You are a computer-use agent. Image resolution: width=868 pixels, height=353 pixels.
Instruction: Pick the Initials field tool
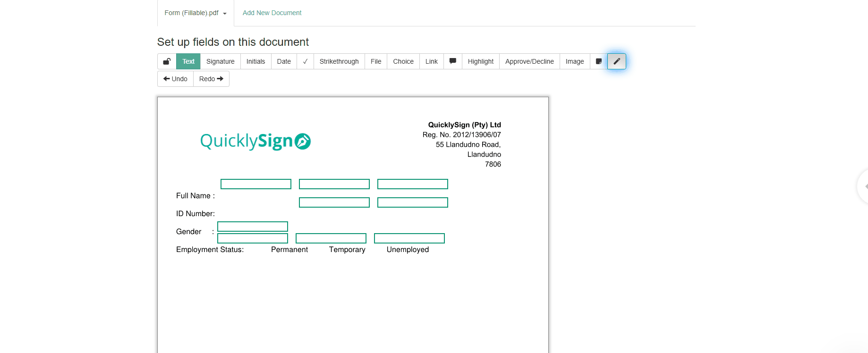(256, 61)
